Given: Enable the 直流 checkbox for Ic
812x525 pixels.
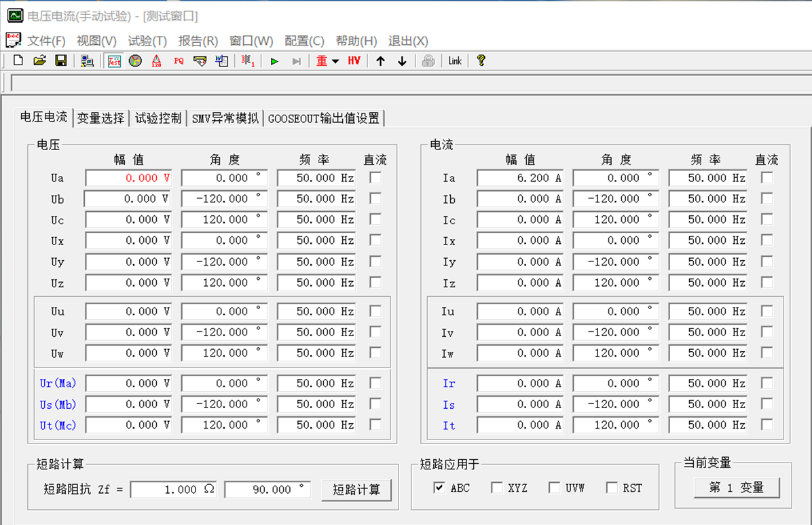Looking at the screenshot, I should [767, 219].
